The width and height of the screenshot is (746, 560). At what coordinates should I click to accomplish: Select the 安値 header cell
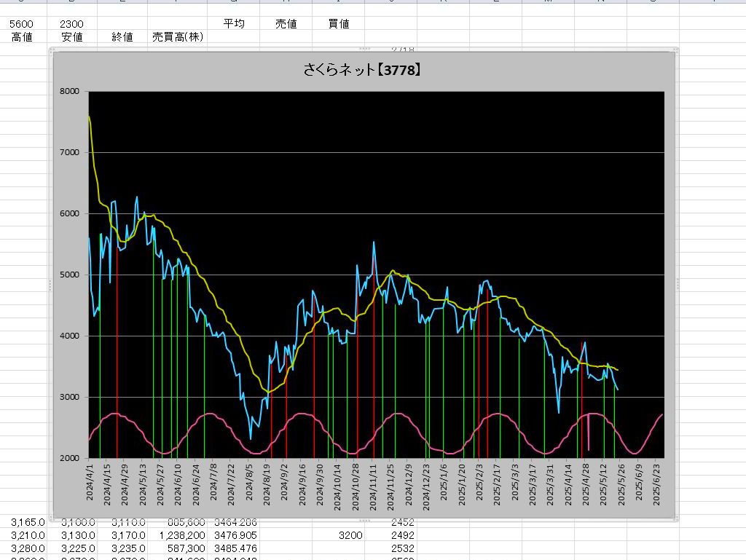click(x=72, y=37)
